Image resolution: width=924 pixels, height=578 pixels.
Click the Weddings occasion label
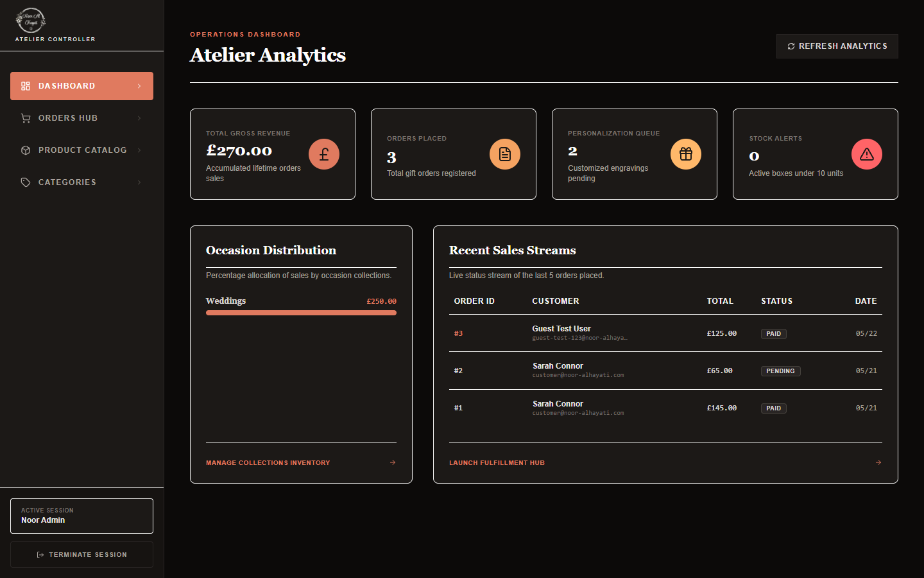(226, 301)
